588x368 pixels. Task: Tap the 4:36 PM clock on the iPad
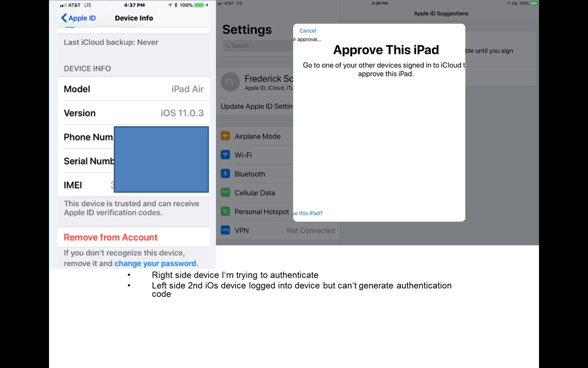[380, 3]
